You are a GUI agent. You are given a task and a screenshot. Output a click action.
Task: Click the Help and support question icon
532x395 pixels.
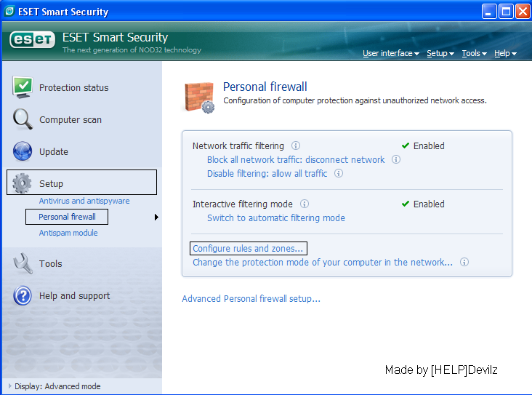click(23, 295)
